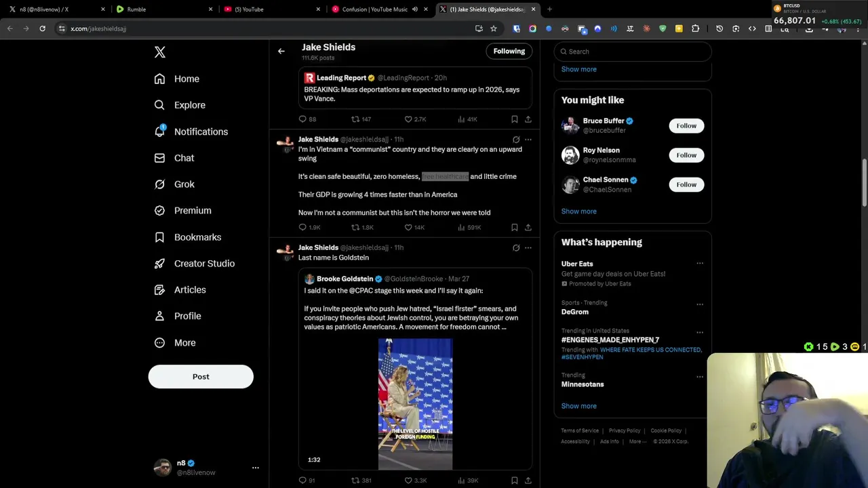Reload the page with browser refresh icon
868x488 pixels.
pos(42,28)
